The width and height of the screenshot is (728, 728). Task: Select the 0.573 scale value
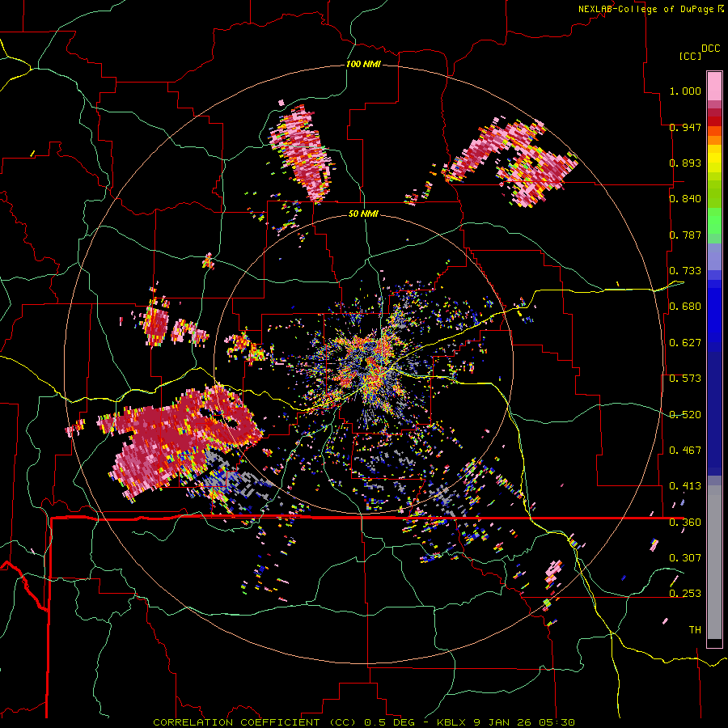685,379
